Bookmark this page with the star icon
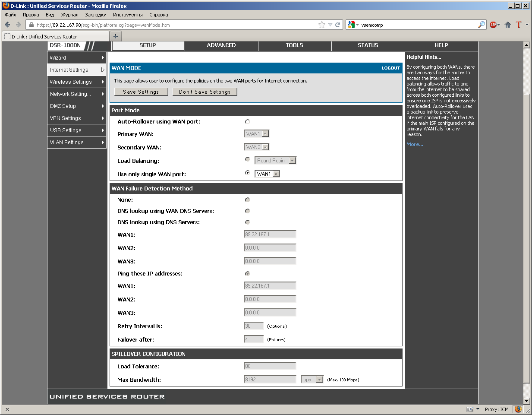Viewport: 532px width, 415px height. pos(322,25)
